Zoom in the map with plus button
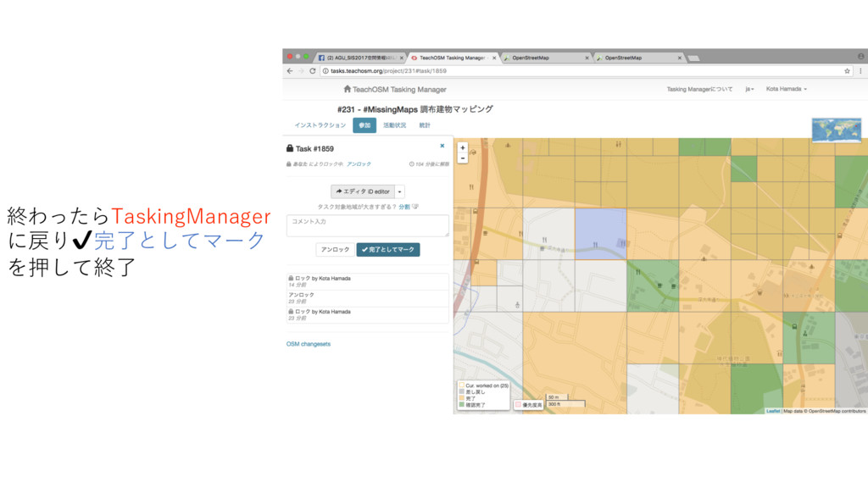This screenshot has width=868, height=488. point(463,147)
